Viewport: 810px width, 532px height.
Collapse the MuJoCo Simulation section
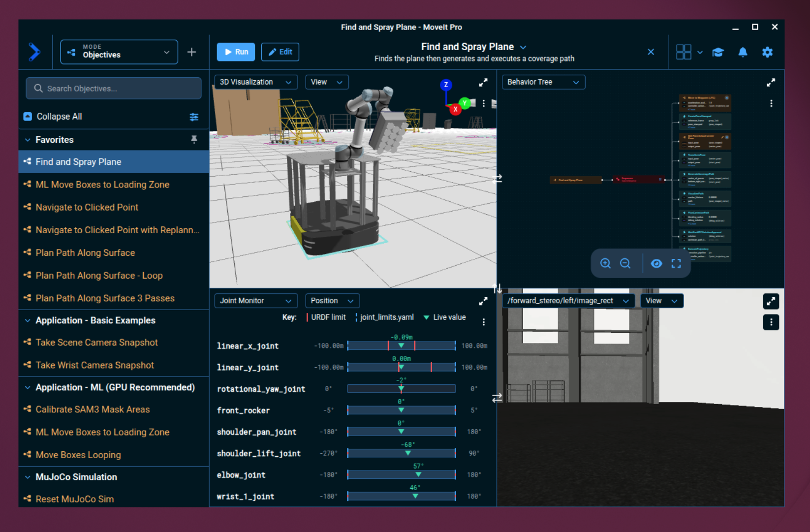28,477
